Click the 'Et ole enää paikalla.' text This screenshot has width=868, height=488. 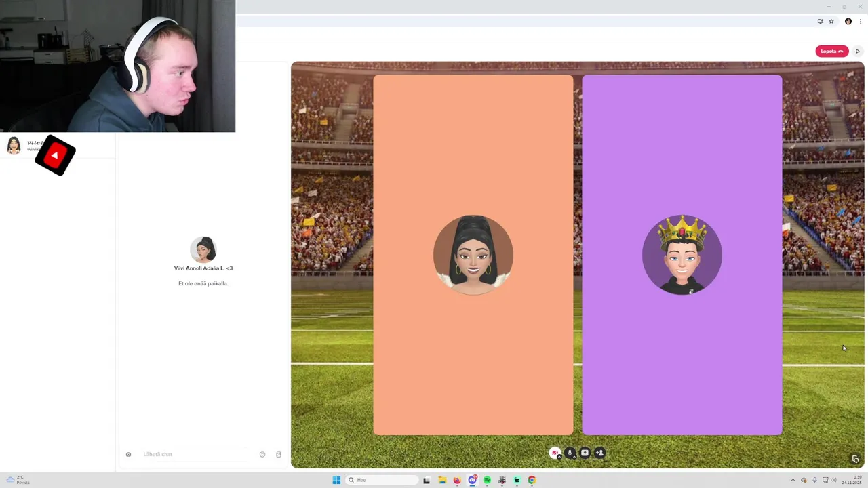point(203,283)
